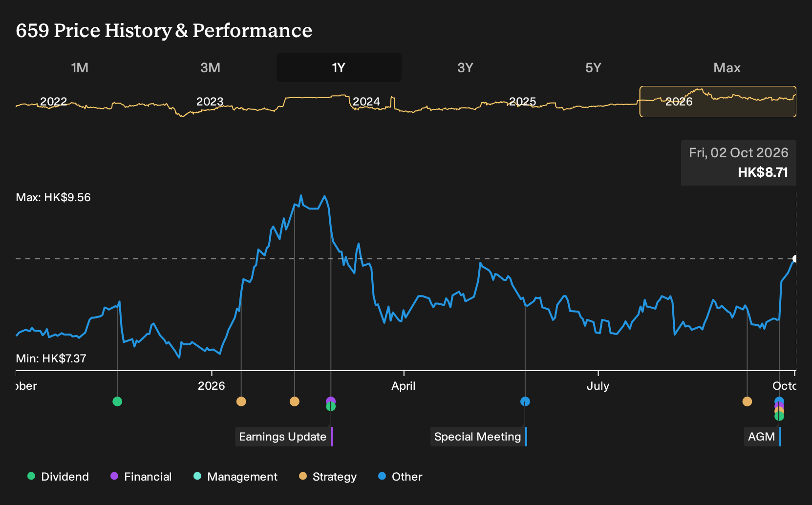This screenshot has height=505, width=812.
Task: Click the green Dividend dot before 2026
Action: click(x=117, y=401)
